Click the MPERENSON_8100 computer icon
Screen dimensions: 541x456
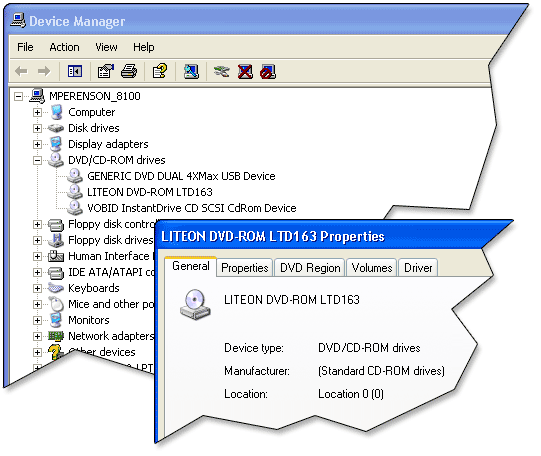coord(37,96)
